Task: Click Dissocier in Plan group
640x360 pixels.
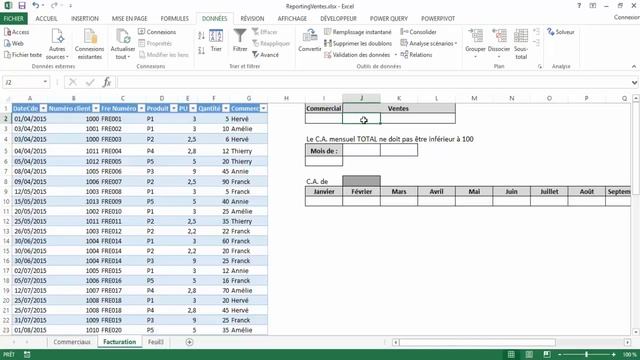Action: point(499,43)
